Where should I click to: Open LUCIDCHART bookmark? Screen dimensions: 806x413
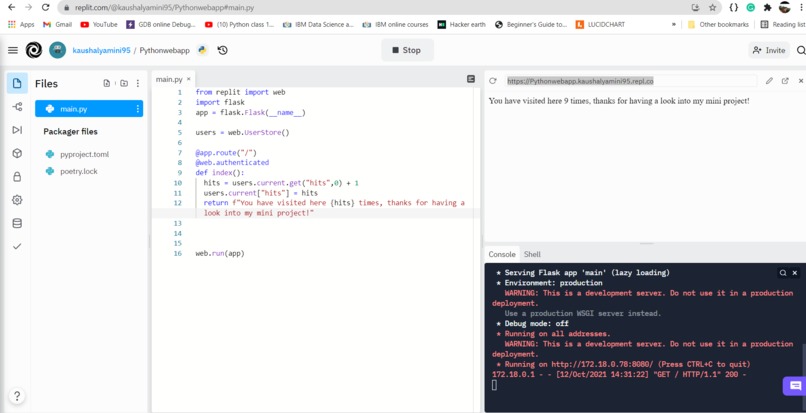(x=600, y=24)
